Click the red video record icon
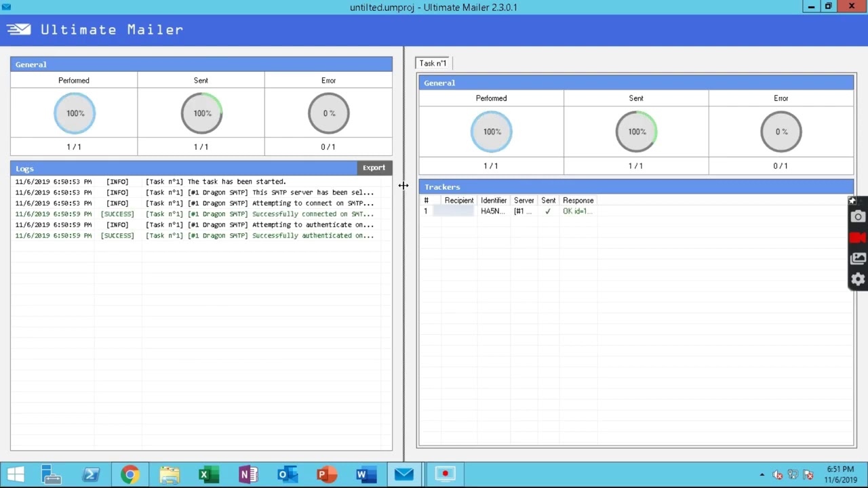 tap(858, 238)
